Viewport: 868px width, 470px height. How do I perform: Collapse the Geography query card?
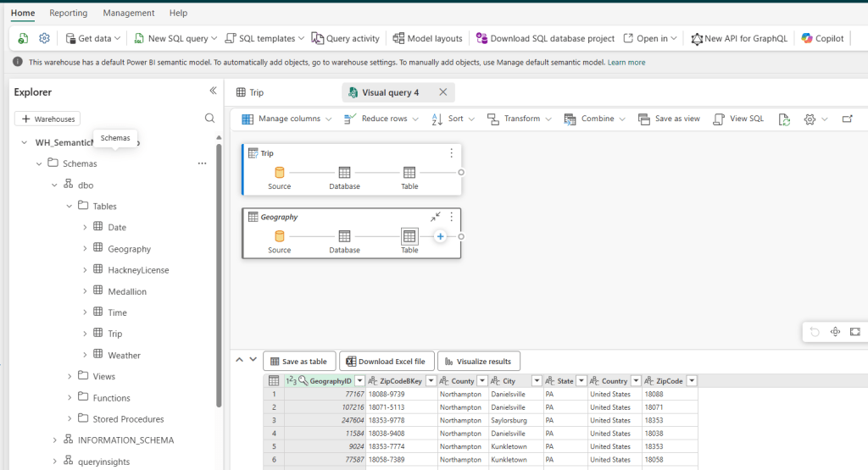click(435, 217)
